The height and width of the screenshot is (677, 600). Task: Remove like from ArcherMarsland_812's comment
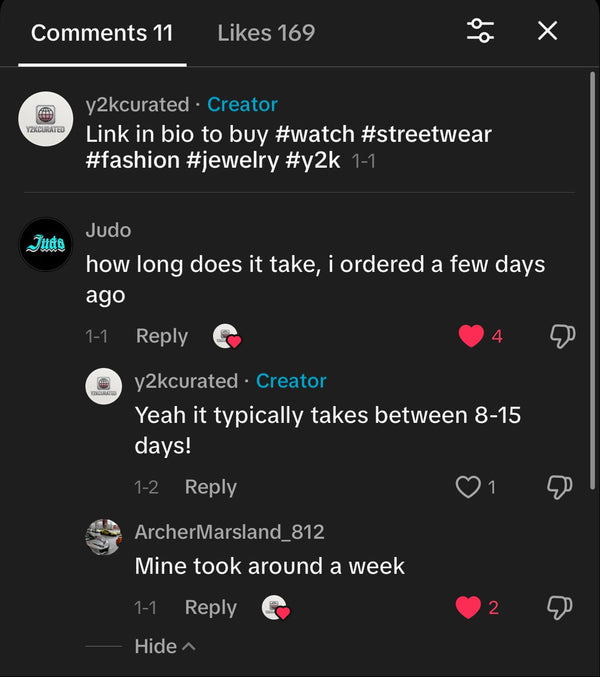click(468, 607)
